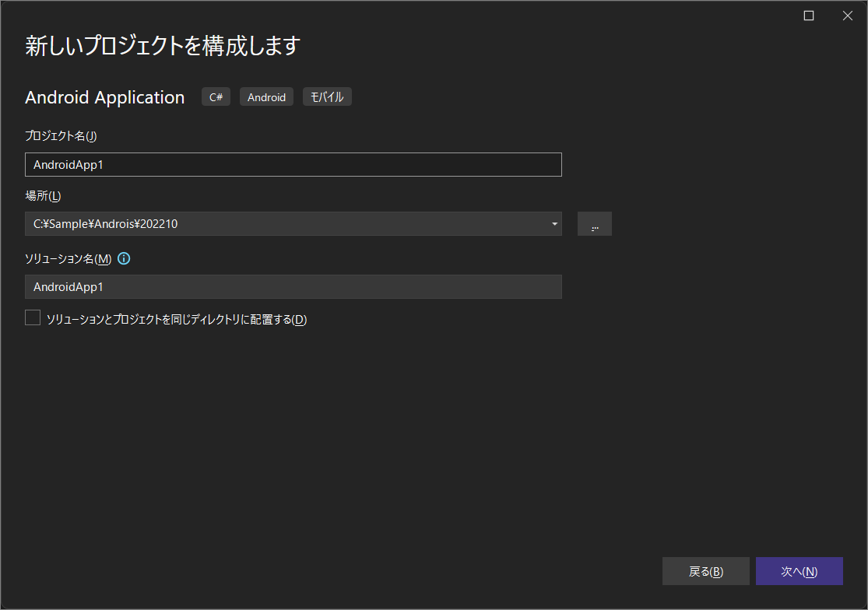Select the ソリューション名 input field
The width and height of the screenshot is (868, 610).
click(293, 286)
